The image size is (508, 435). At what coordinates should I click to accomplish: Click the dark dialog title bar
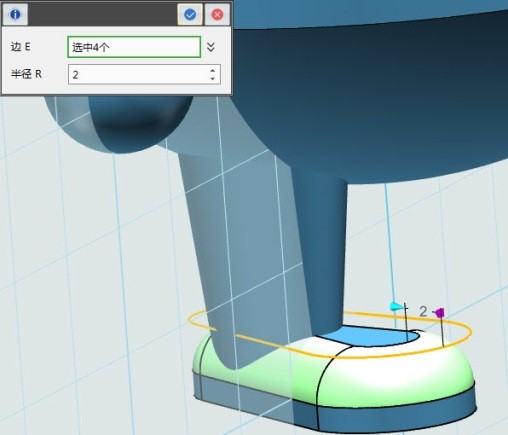tap(102, 14)
